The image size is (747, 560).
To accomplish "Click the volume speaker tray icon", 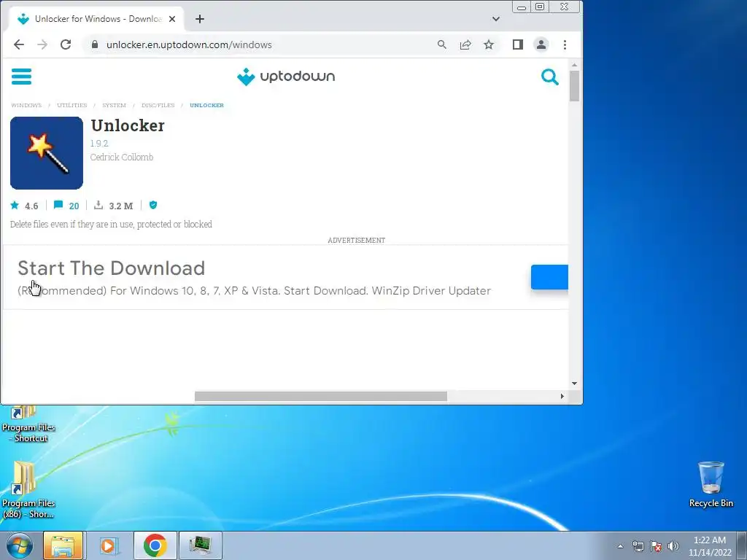I will pyautogui.click(x=673, y=546).
